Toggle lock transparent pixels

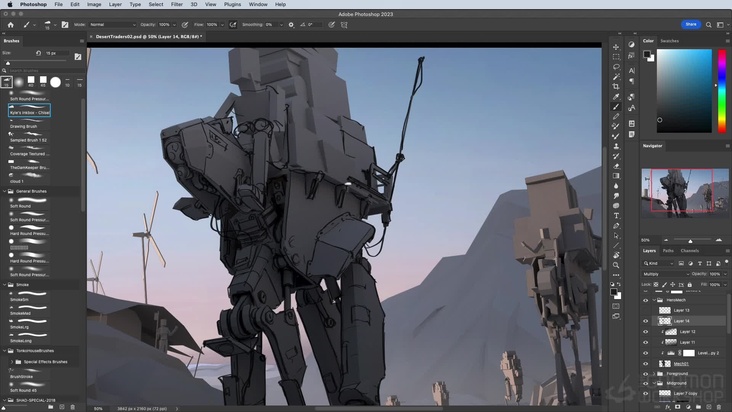pyautogui.click(x=656, y=284)
